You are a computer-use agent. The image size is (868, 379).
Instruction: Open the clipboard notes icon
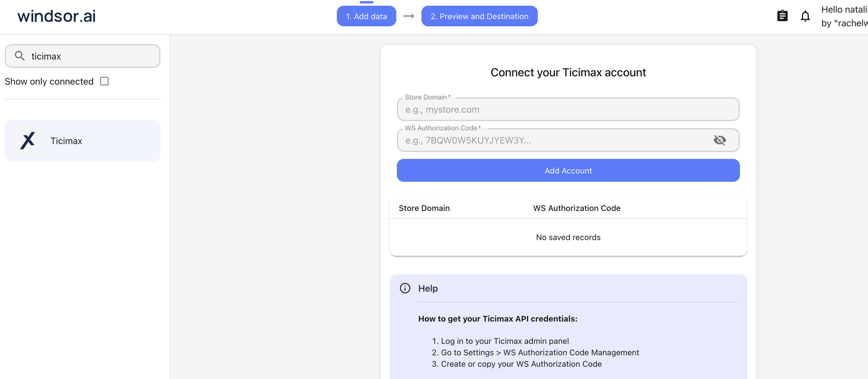(783, 16)
